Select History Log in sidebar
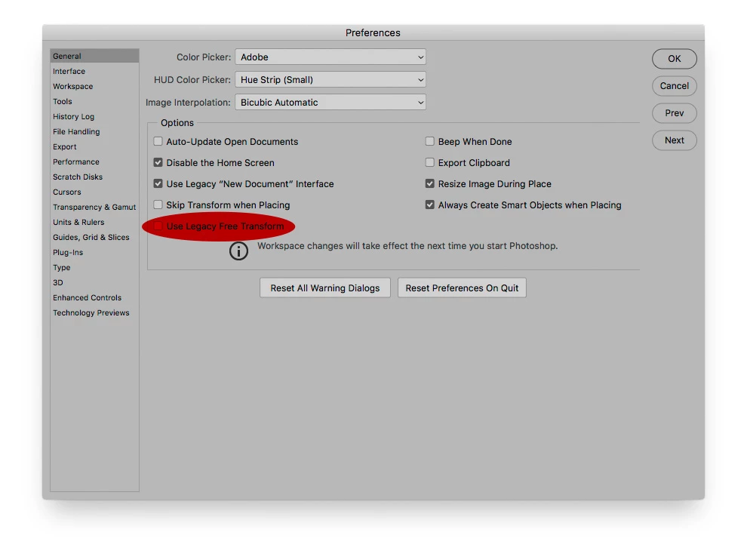The image size is (747, 560). 94,116
